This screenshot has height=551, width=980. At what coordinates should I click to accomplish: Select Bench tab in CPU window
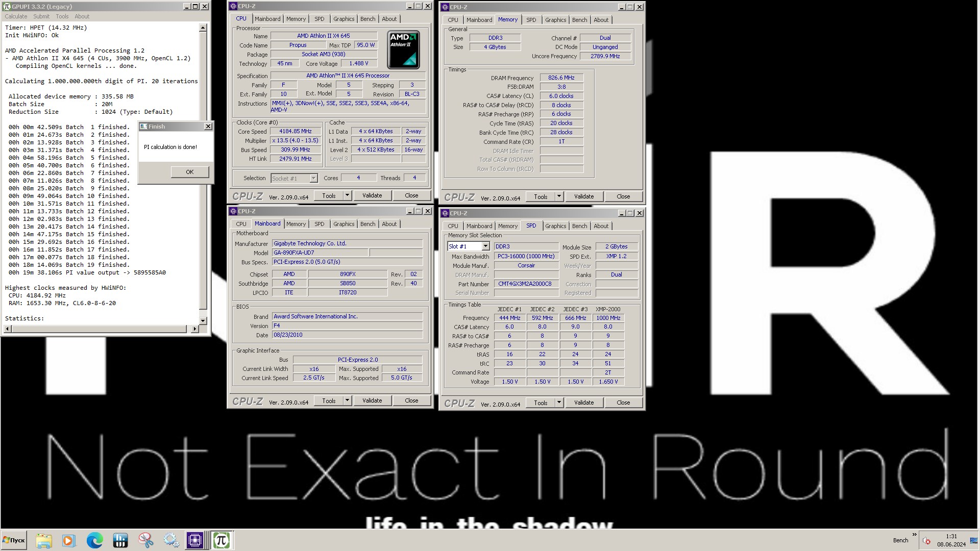(x=367, y=19)
